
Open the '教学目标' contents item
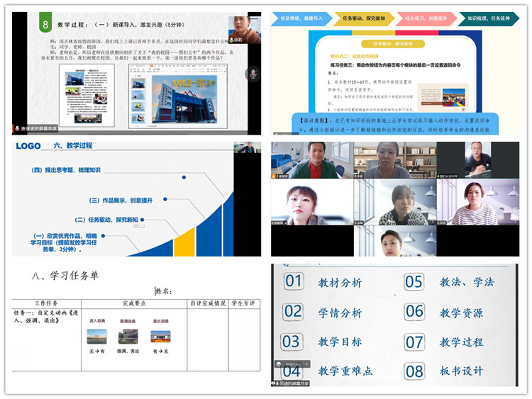(x=340, y=342)
